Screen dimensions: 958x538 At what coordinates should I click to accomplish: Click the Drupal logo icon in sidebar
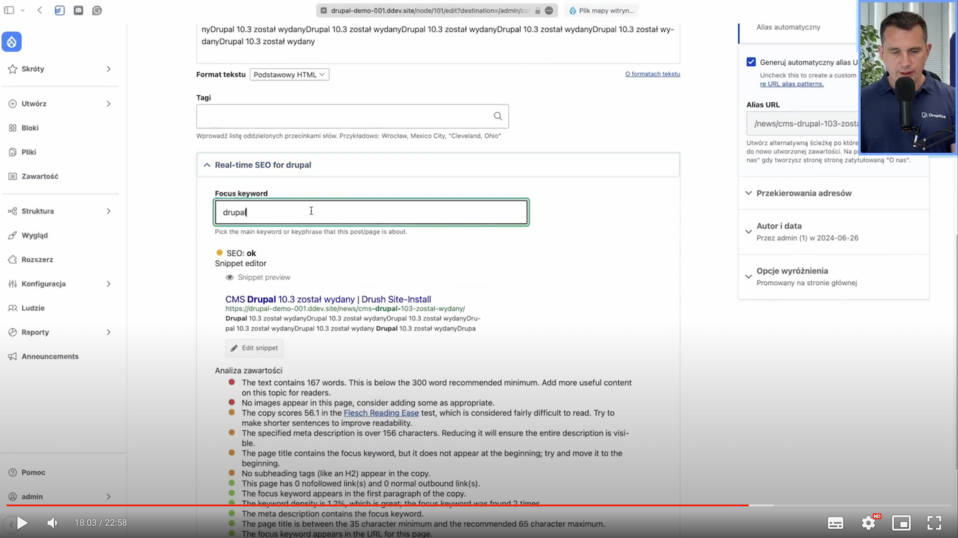tap(12, 42)
